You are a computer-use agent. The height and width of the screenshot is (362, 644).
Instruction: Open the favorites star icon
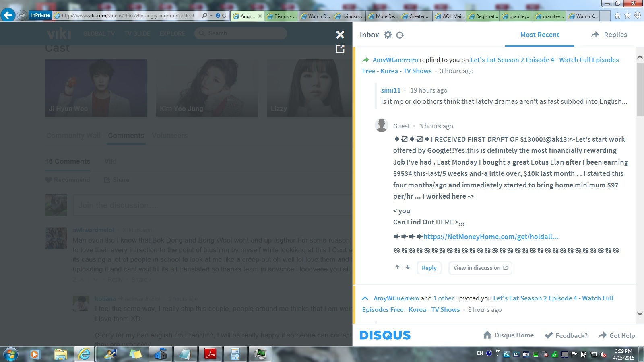pos(627,16)
